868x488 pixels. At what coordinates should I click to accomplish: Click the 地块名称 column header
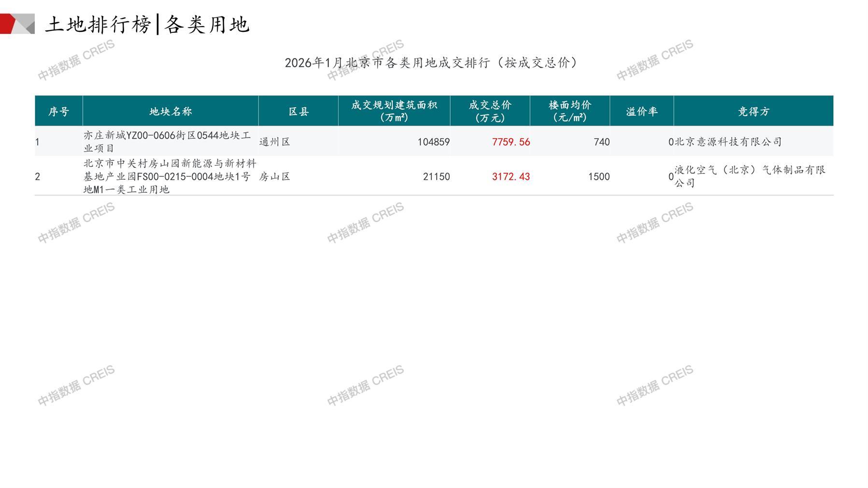pos(171,112)
